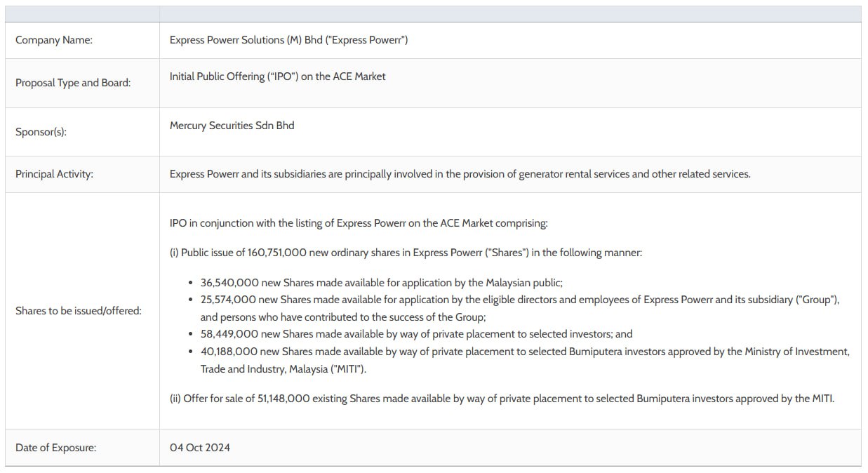
Task: Click the Mercury Securities Sdn Bhd value
Action: click(x=232, y=126)
